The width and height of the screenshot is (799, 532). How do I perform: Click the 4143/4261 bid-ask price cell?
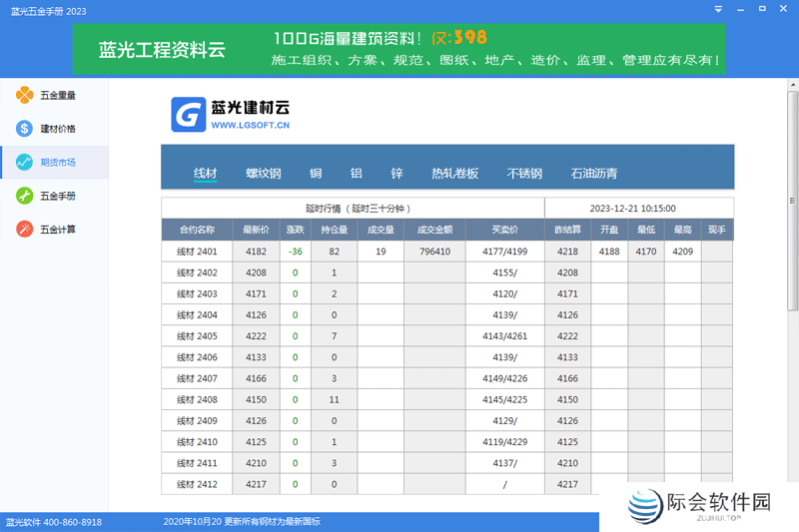click(505, 336)
